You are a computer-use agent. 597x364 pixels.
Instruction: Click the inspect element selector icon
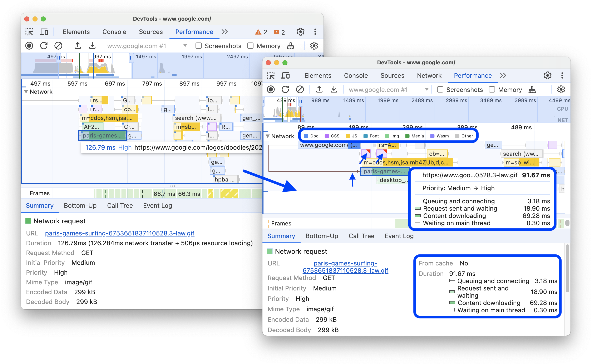pyautogui.click(x=30, y=32)
